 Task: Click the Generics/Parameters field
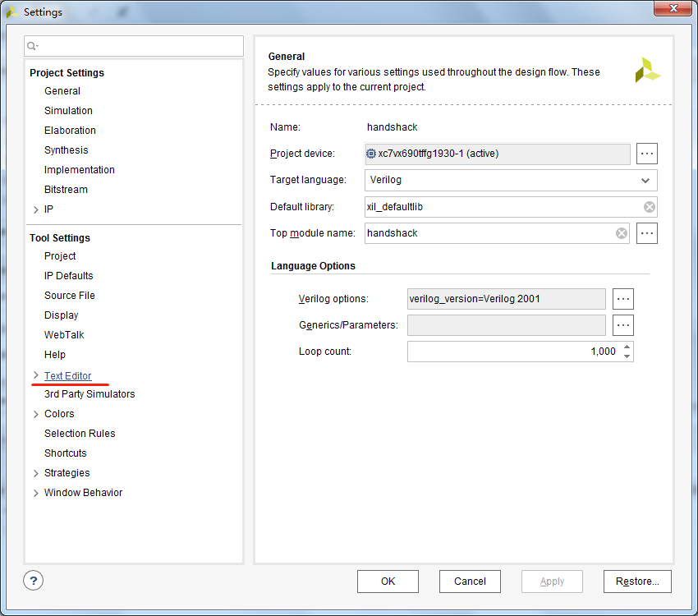506,325
